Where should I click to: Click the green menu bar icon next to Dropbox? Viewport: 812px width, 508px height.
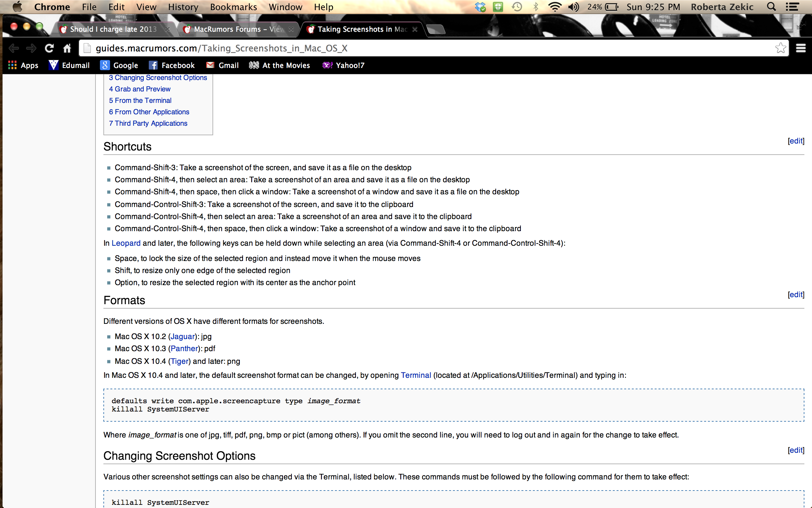(498, 7)
